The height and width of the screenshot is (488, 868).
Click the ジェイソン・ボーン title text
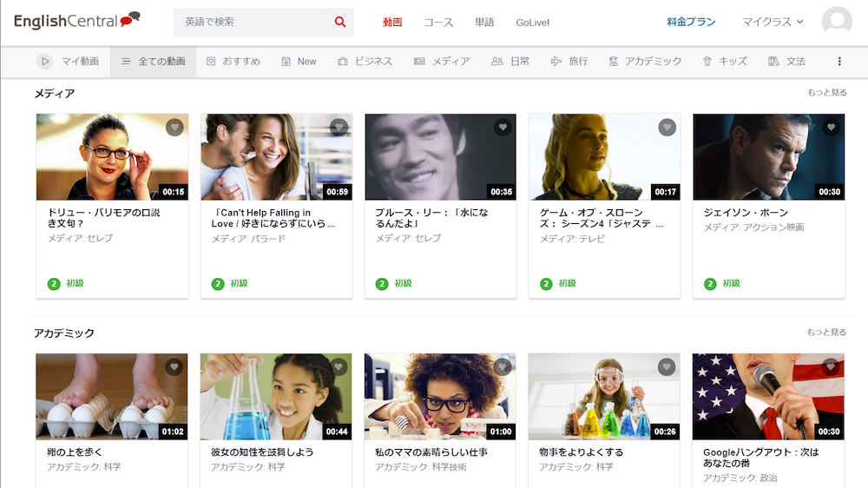(x=746, y=213)
